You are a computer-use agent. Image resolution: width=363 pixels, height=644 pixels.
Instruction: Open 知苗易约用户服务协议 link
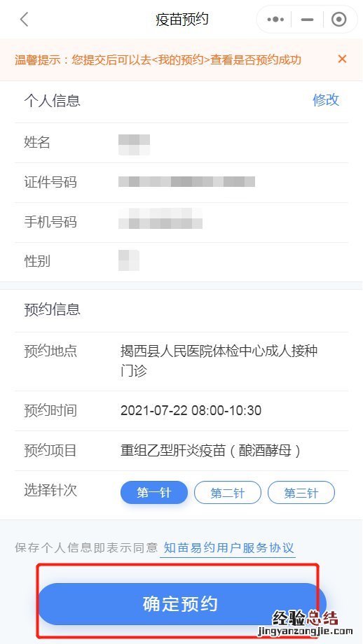[x=228, y=547]
